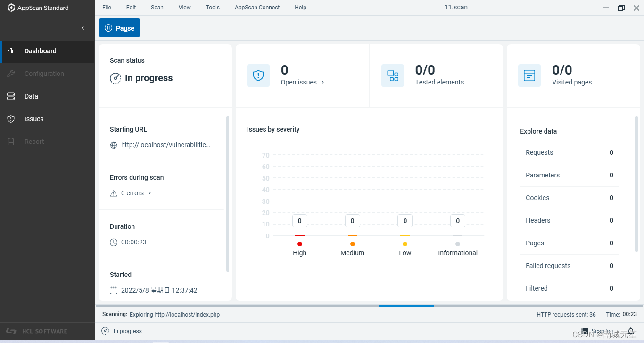This screenshot has width=644, height=343.
Task: Pause the running scan
Action: 119,28
